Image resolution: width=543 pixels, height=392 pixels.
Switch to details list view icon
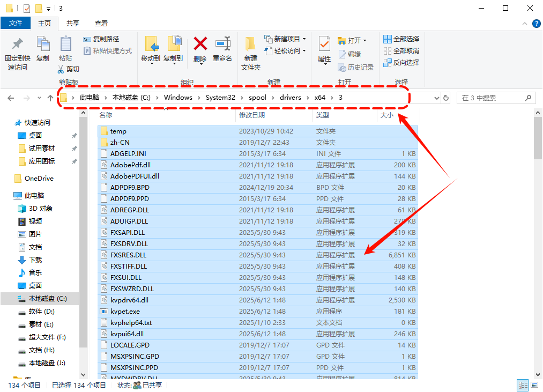coord(522,385)
